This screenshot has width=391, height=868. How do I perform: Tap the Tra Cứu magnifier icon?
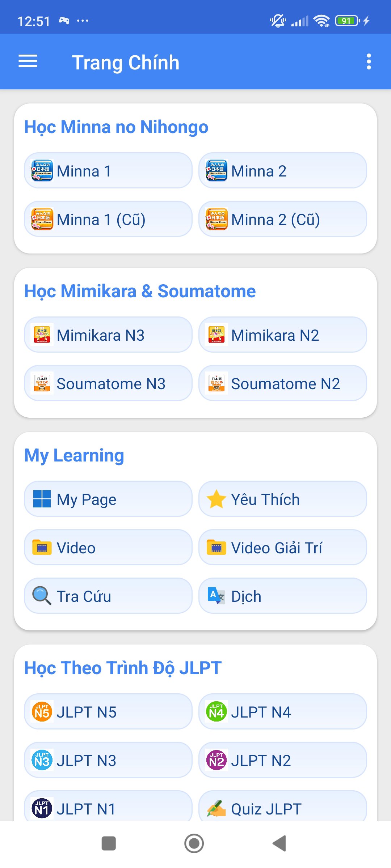(x=42, y=596)
